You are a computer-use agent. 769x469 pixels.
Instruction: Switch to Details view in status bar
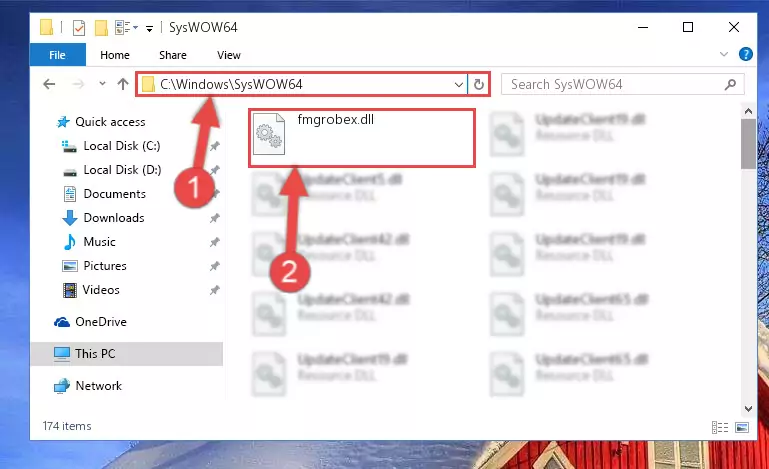tap(720, 427)
